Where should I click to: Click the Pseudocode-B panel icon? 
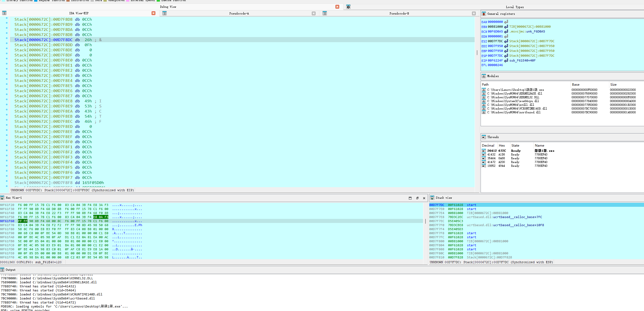pyautogui.click(x=325, y=13)
